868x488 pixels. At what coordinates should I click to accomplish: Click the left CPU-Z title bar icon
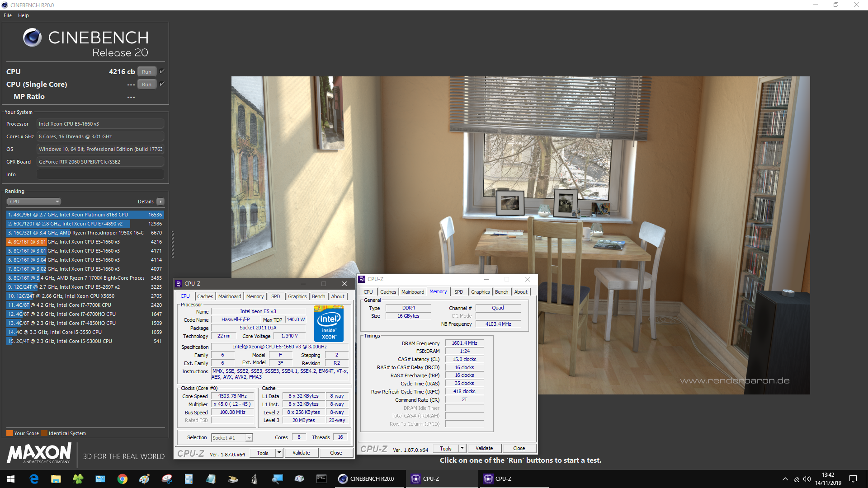pyautogui.click(x=179, y=284)
